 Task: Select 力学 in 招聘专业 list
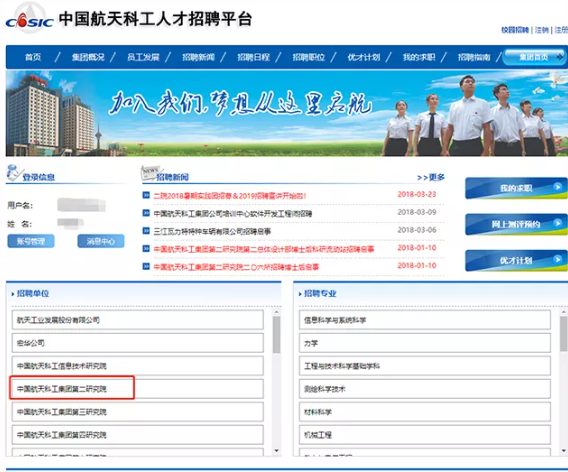pos(425,343)
